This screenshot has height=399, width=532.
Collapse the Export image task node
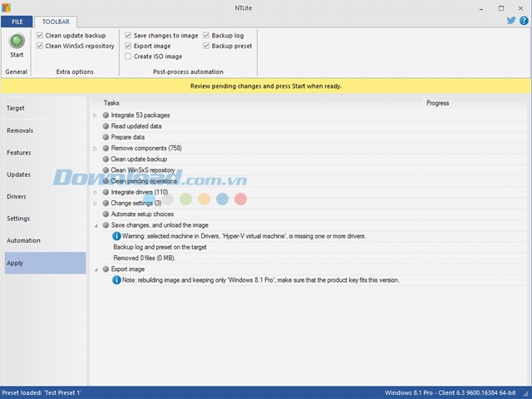click(x=96, y=269)
